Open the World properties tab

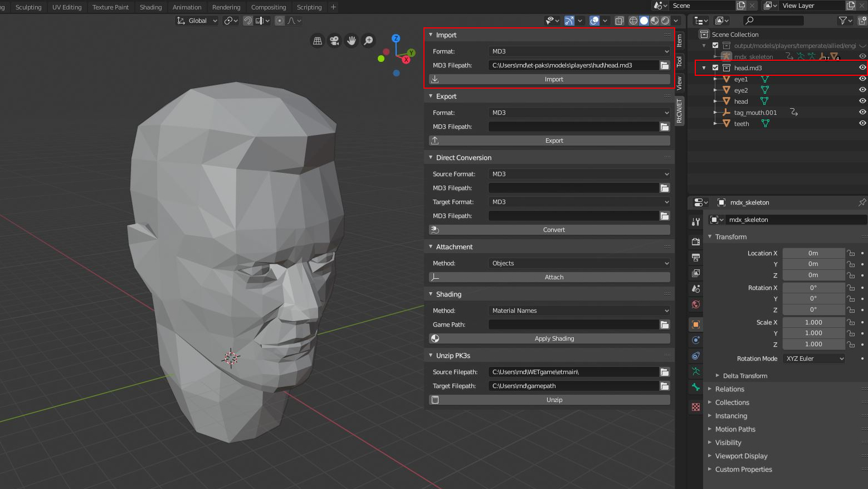(695, 304)
